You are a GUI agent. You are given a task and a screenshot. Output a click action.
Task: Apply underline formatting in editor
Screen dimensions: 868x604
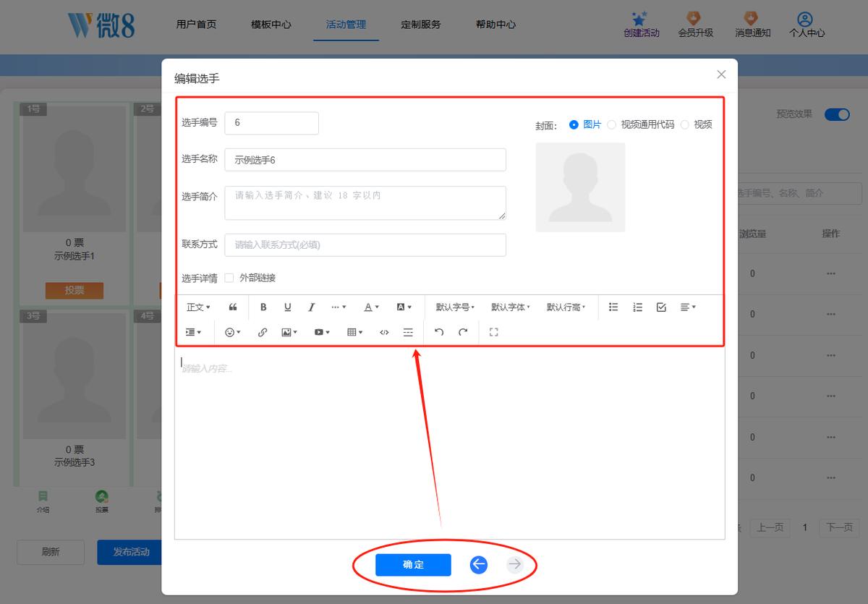[287, 307]
